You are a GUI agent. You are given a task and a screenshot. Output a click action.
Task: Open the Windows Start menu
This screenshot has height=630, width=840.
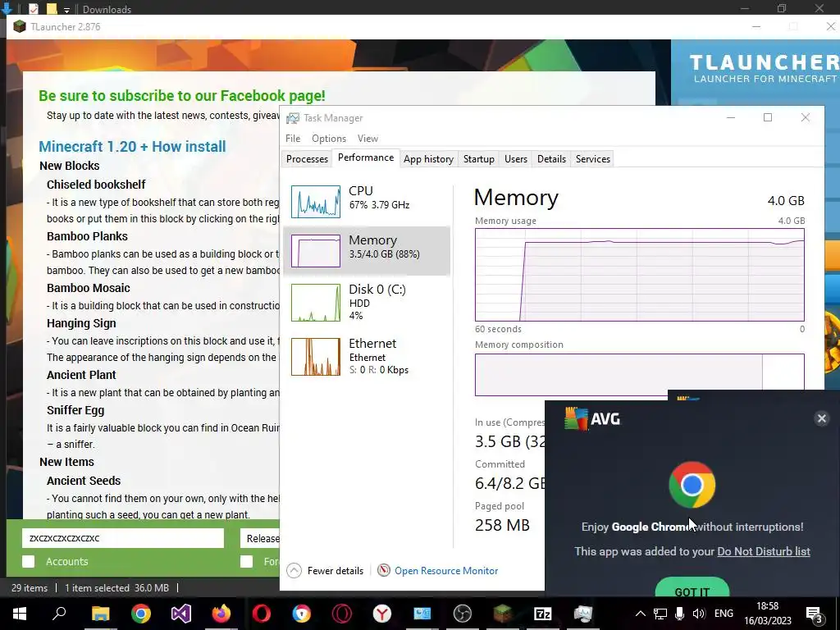coord(20,614)
